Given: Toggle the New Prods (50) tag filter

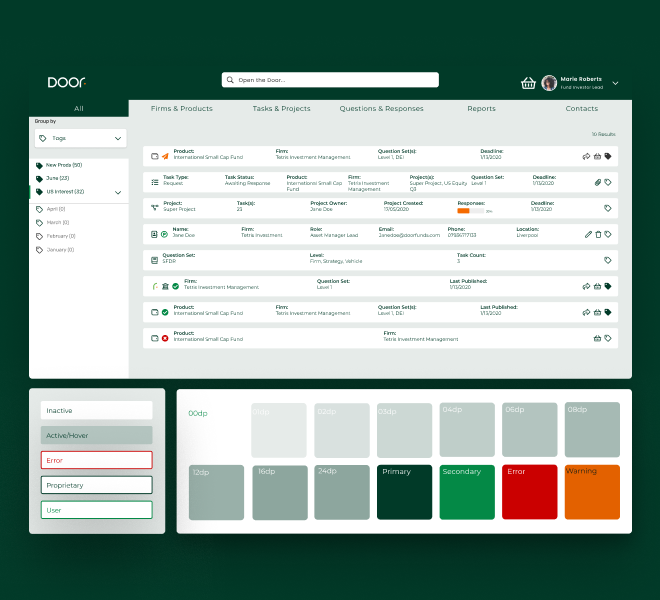Looking at the screenshot, I should click(65, 165).
